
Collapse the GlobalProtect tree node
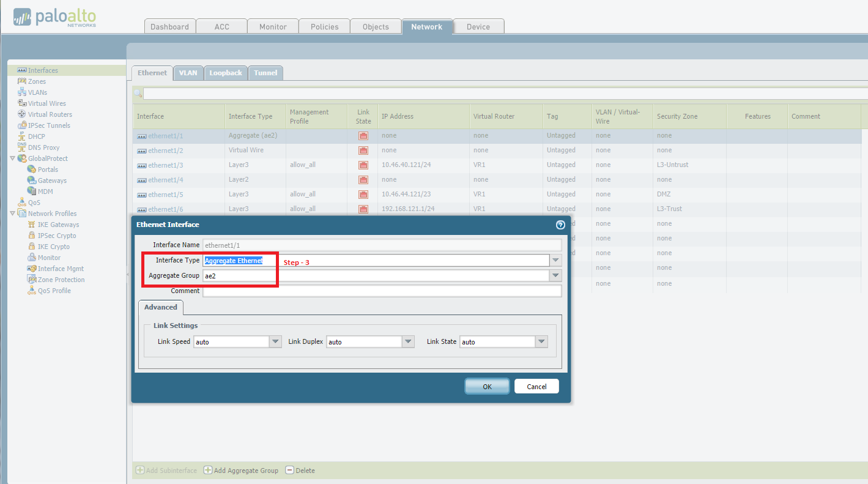(x=13, y=158)
